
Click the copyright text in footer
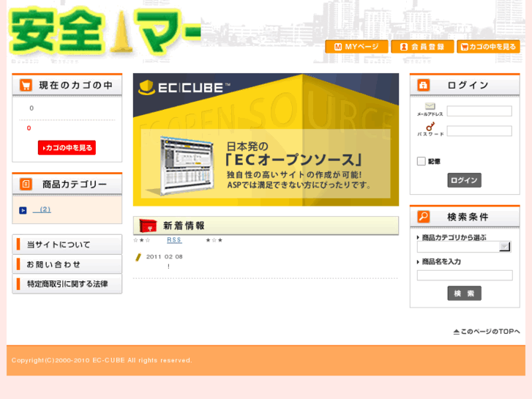click(x=102, y=360)
